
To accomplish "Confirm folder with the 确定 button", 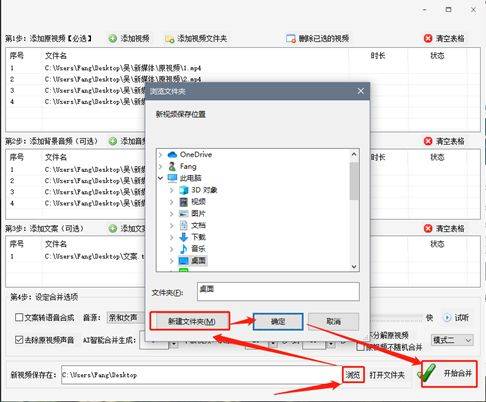I will click(278, 321).
